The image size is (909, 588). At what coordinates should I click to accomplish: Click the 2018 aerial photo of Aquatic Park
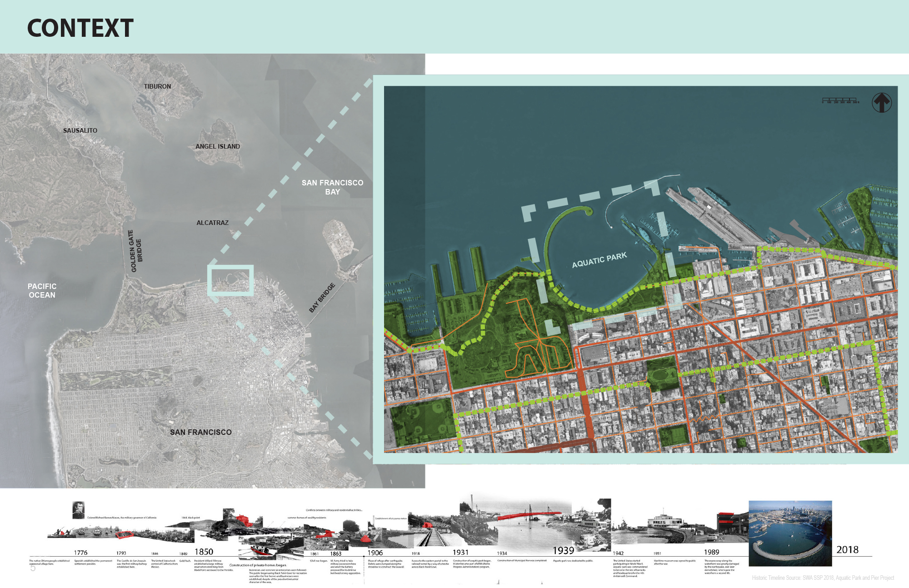tap(790, 533)
